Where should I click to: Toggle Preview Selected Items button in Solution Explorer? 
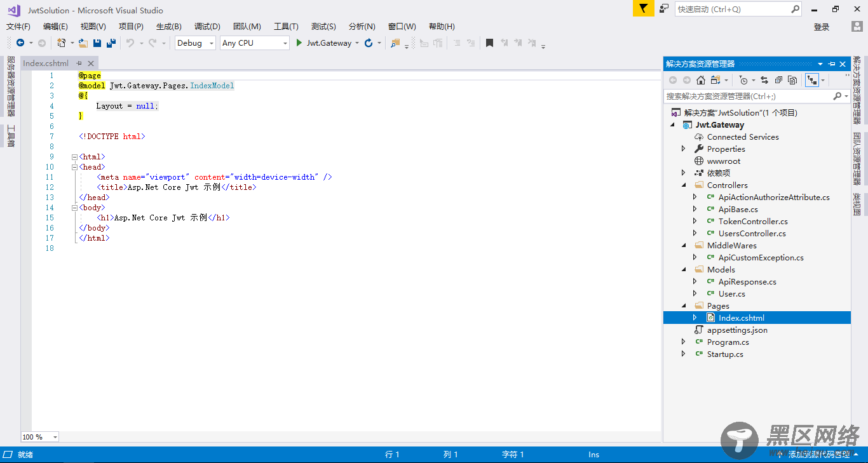point(811,80)
